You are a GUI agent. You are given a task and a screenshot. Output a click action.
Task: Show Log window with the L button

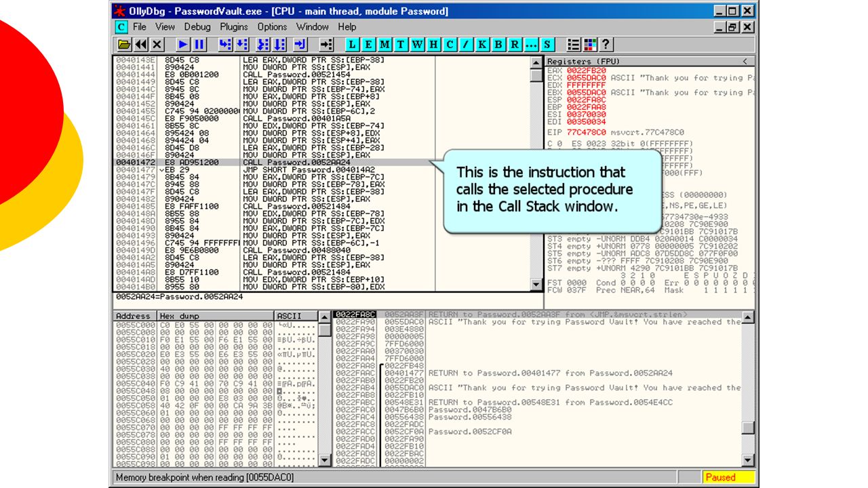pyautogui.click(x=352, y=45)
